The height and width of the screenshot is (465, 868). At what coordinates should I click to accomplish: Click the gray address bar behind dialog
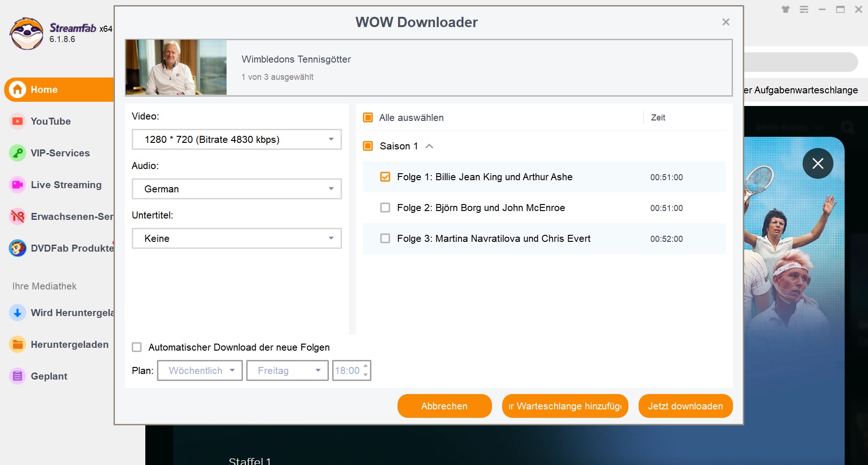(x=801, y=62)
